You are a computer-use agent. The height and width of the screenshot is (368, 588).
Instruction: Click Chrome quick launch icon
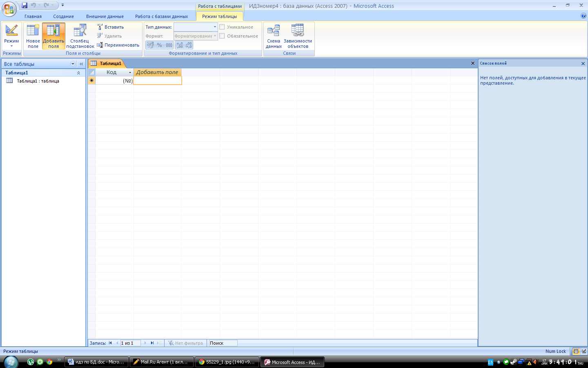pyautogui.click(x=49, y=362)
